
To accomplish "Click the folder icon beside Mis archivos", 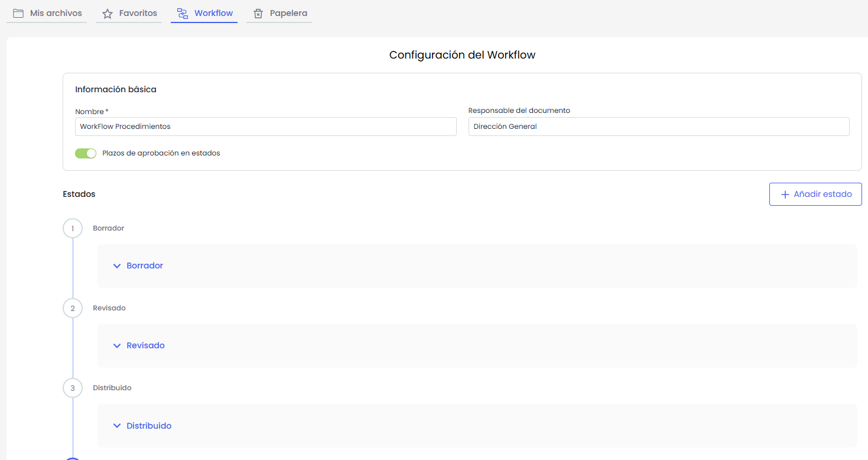I will [18, 13].
